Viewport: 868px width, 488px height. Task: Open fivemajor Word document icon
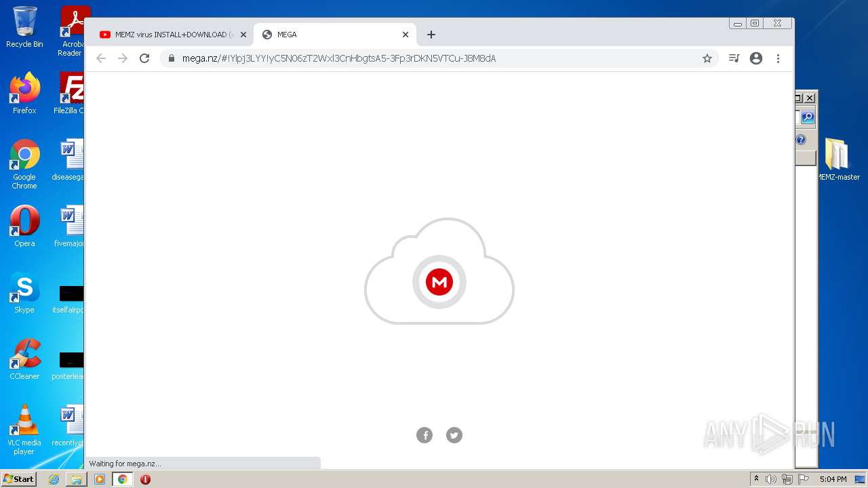point(70,226)
